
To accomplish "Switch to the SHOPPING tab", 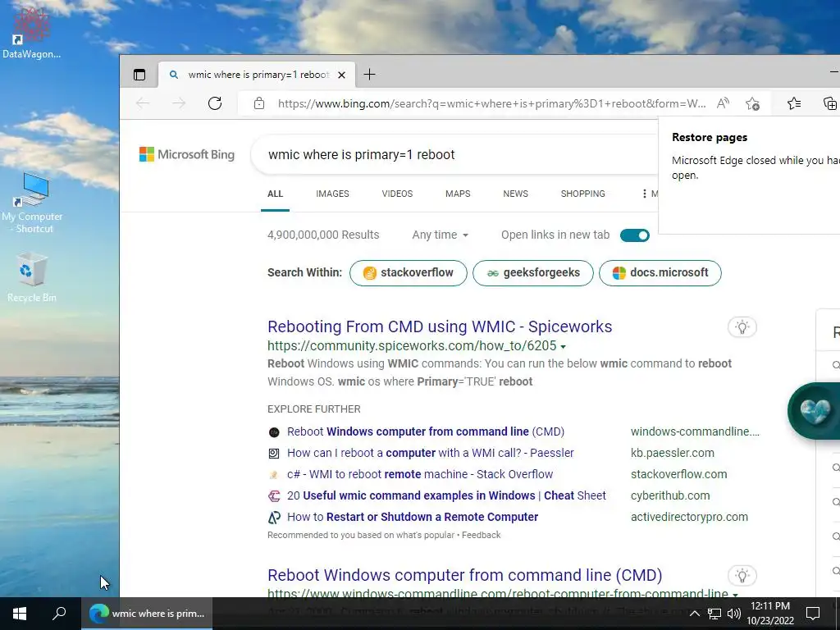I will (583, 194).
